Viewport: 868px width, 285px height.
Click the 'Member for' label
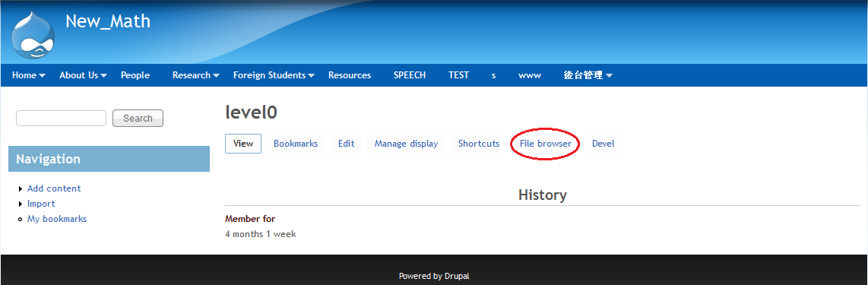pos(250,219)
